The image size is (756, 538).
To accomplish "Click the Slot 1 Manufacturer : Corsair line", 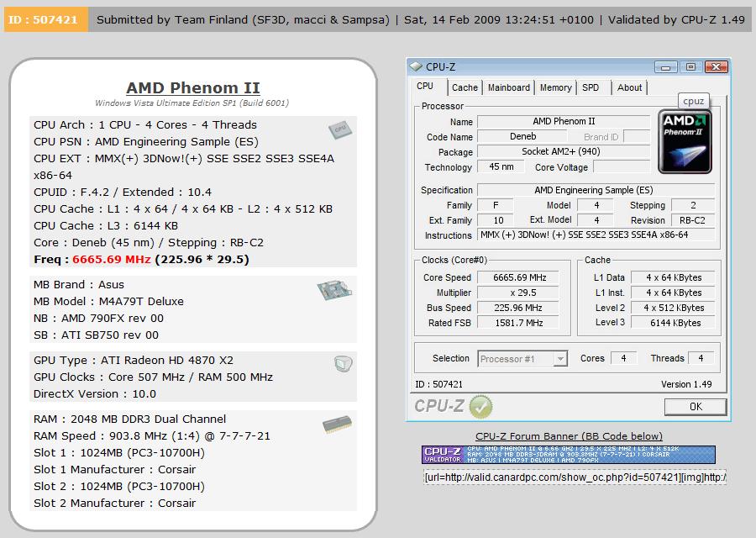I will click(x=115, y=469).
